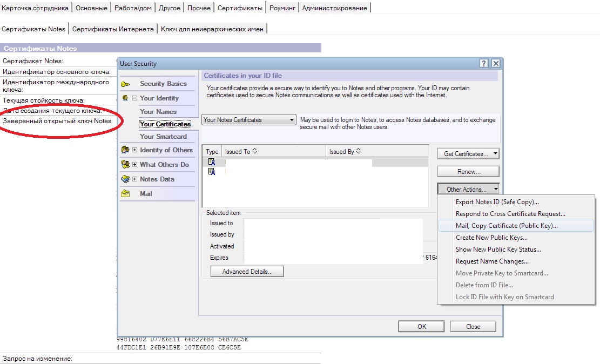Switch to the Администрирование tab
Viewport: 600px width, 364px height.
pos(334,8)
